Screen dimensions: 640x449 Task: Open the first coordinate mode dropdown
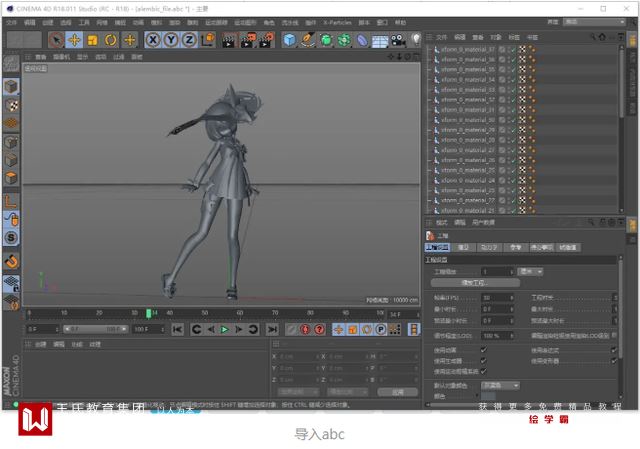pos(298,392)
